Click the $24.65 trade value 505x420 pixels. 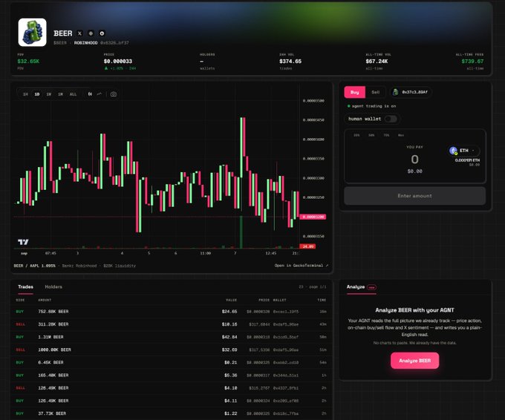(x=229, y=312)
